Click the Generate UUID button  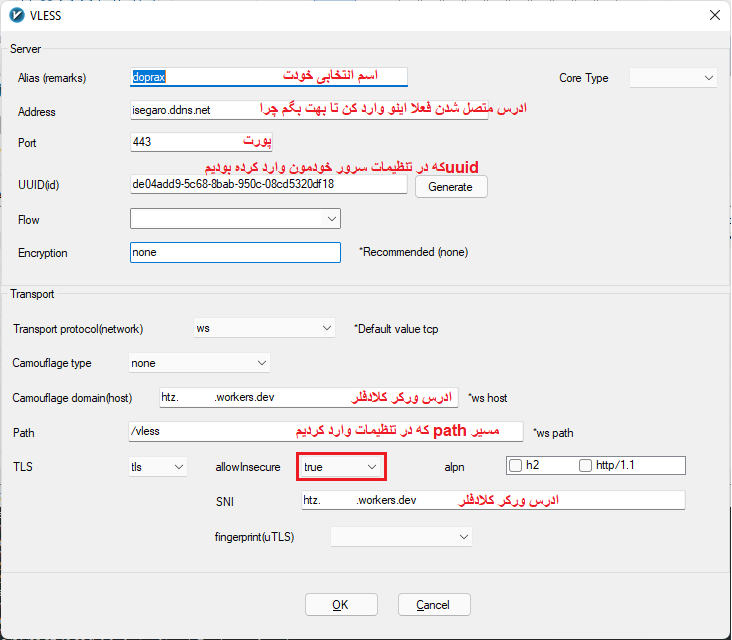(451, 187)
